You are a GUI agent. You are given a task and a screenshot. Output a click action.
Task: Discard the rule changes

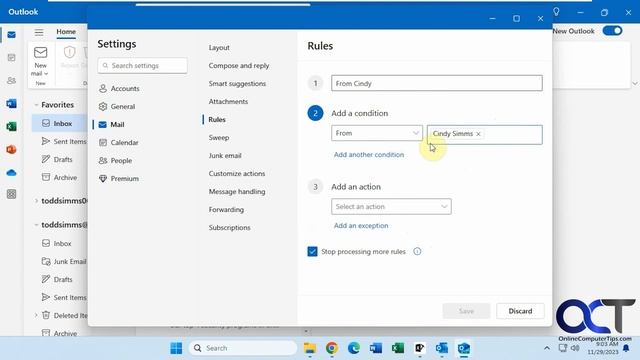point(520,311)
